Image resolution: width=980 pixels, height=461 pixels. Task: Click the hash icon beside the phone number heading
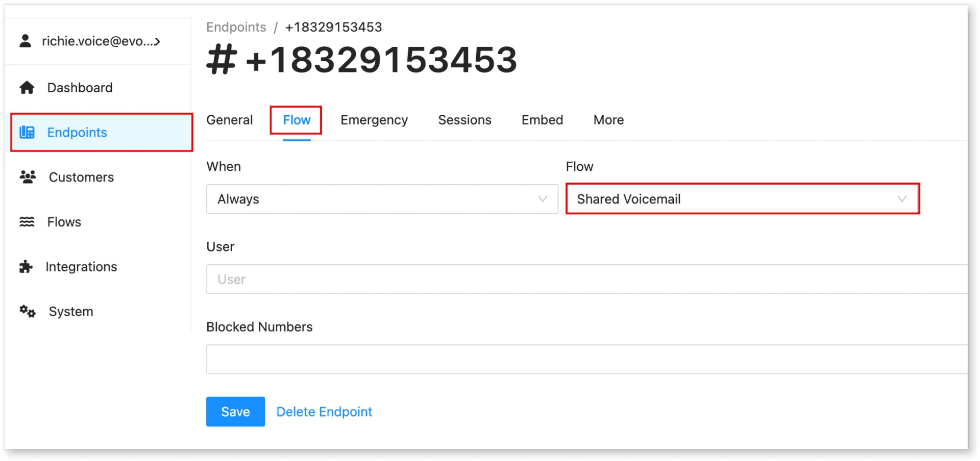pos(222,60)
